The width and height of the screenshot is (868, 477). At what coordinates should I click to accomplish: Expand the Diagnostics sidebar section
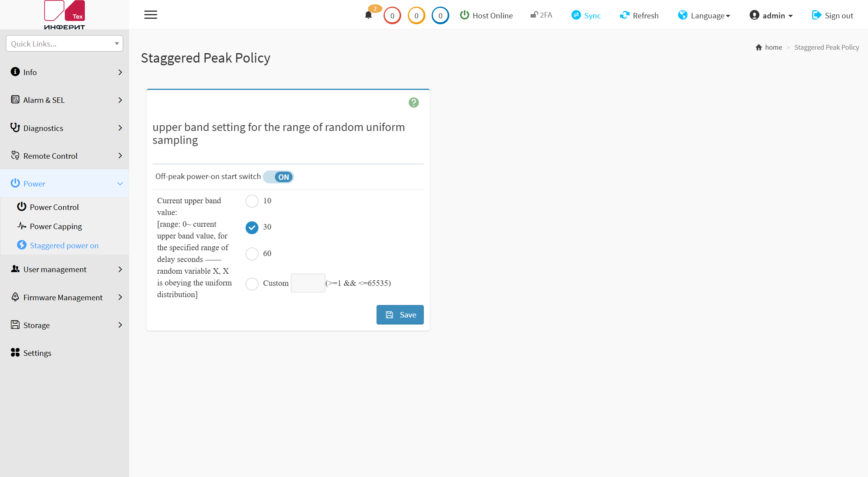[x=65, y=128]
